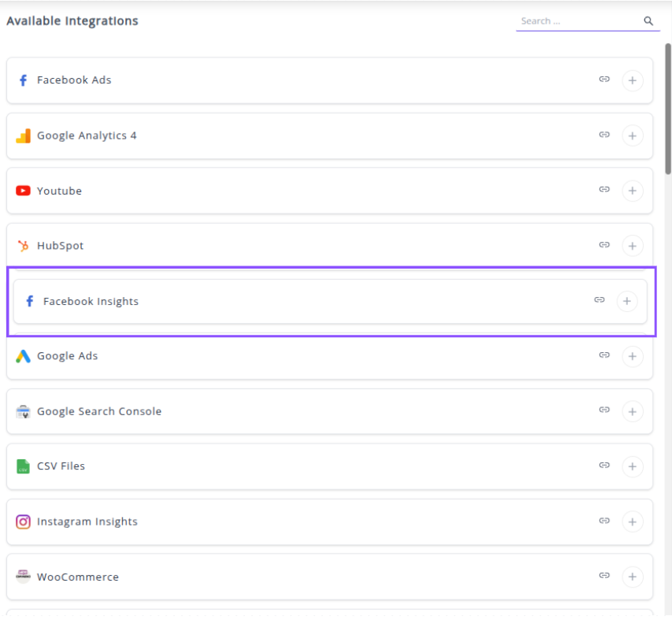Screen dimensions: 672x620
Task: Click the link icon for Google Analytics 4
Action: pyautogui.click(x=604, y=135)
